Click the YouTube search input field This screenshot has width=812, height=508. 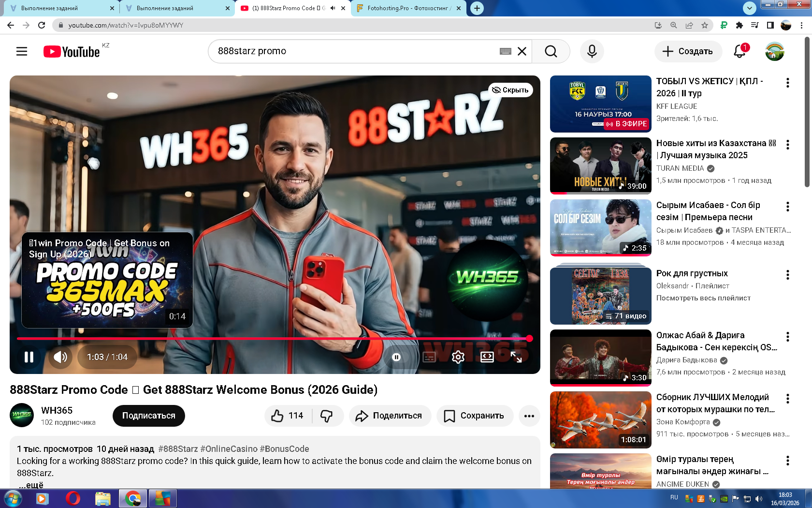(x=357, y=51)
